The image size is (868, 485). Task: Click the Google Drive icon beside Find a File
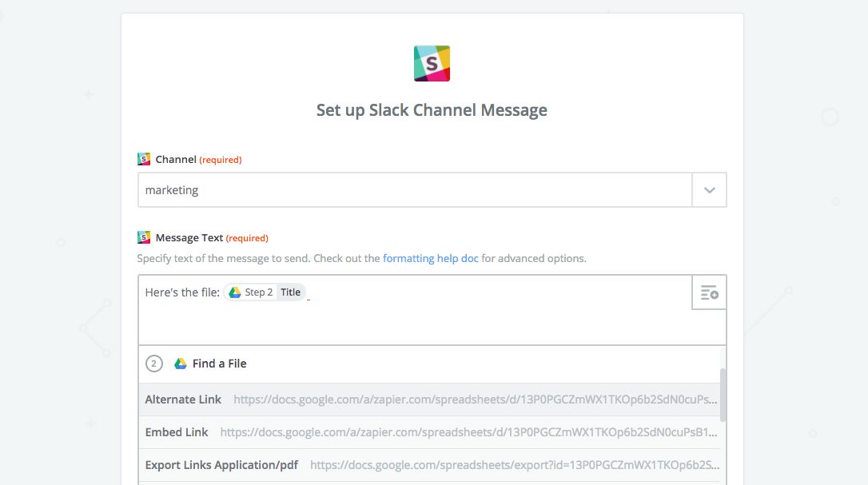coord(181,364)
